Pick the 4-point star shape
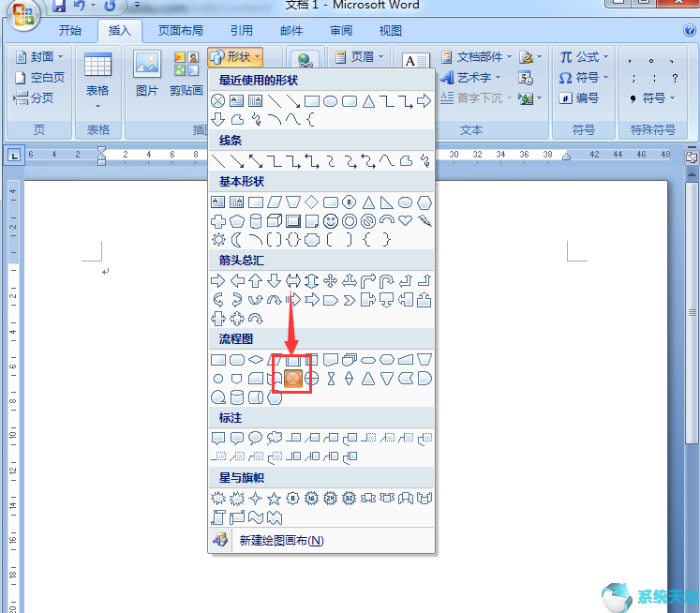The image size is (700, 613). click(256, 498)
